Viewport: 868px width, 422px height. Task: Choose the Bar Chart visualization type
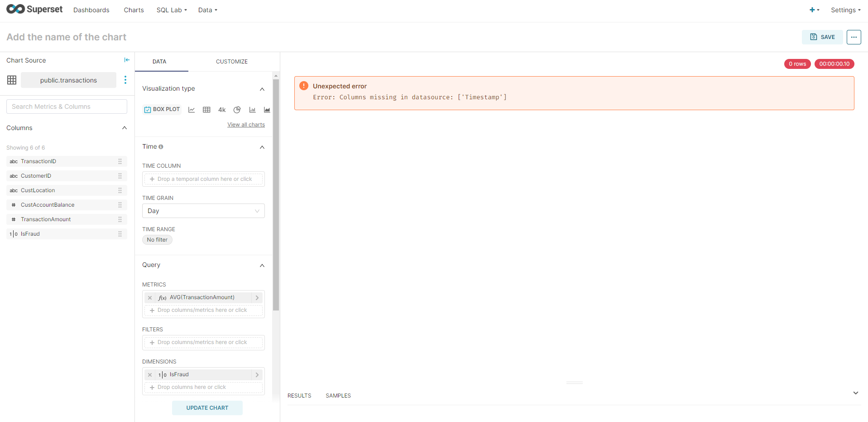point(252,109)
